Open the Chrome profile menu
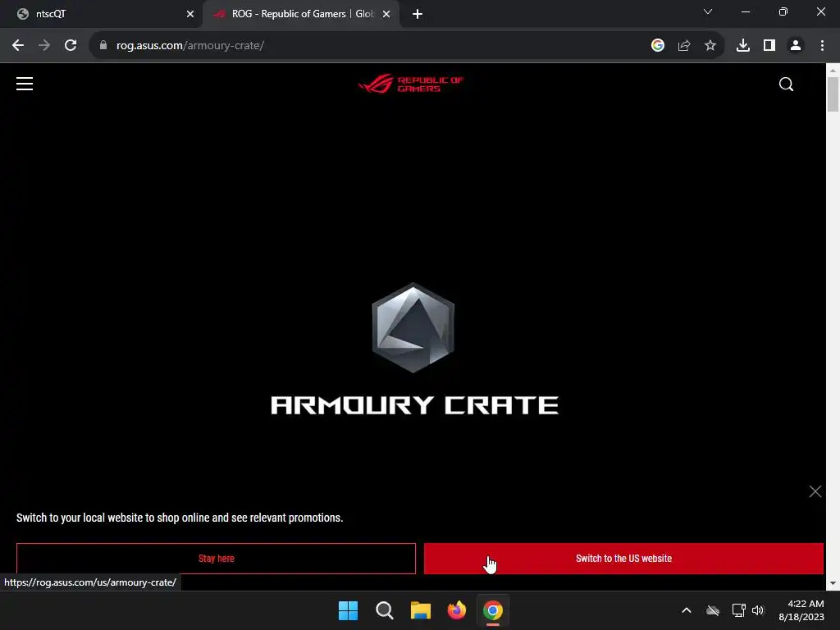Image resolution: width=840 pixels, height=630 pixels. 796,46
